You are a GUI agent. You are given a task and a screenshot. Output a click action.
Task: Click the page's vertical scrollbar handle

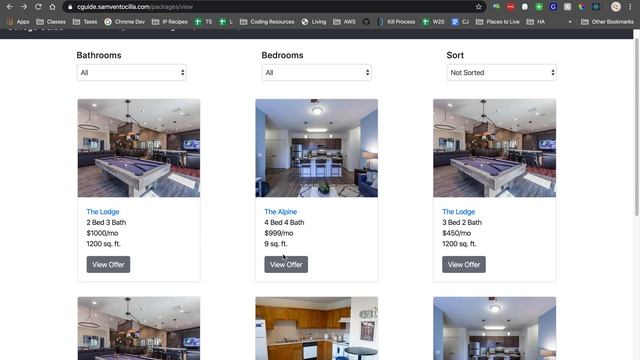pos(637,127)
